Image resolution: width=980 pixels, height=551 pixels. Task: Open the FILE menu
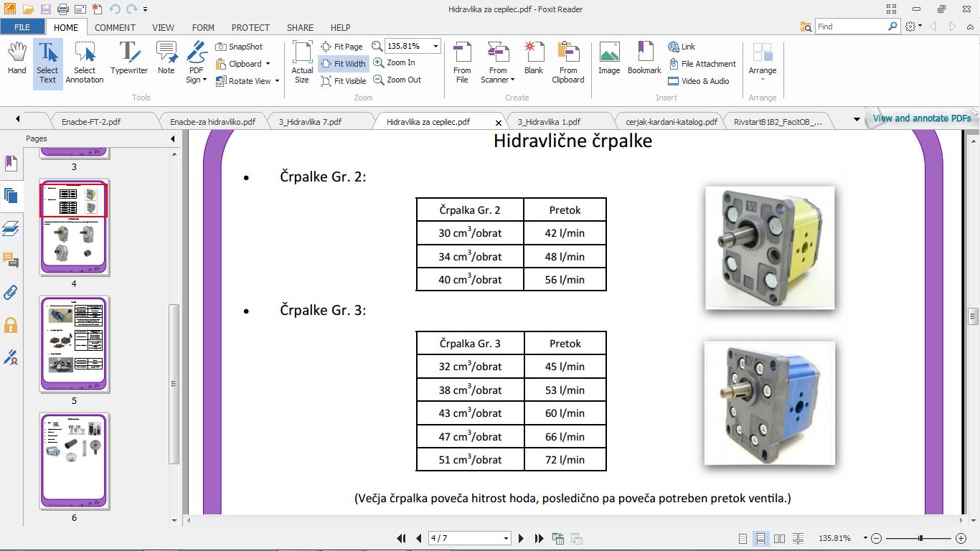(22, 27)
